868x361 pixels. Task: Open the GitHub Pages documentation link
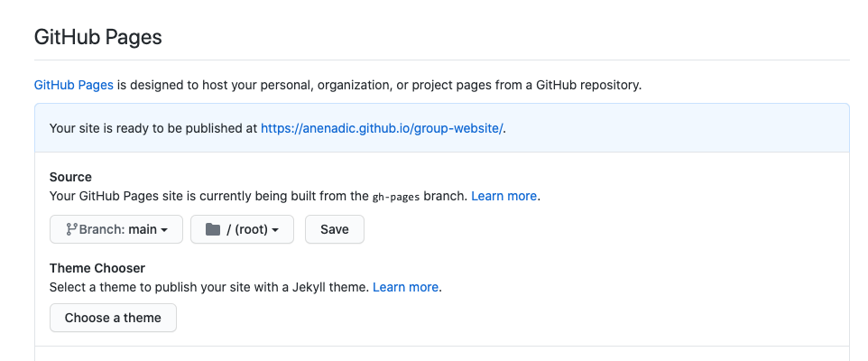point(74,85)
